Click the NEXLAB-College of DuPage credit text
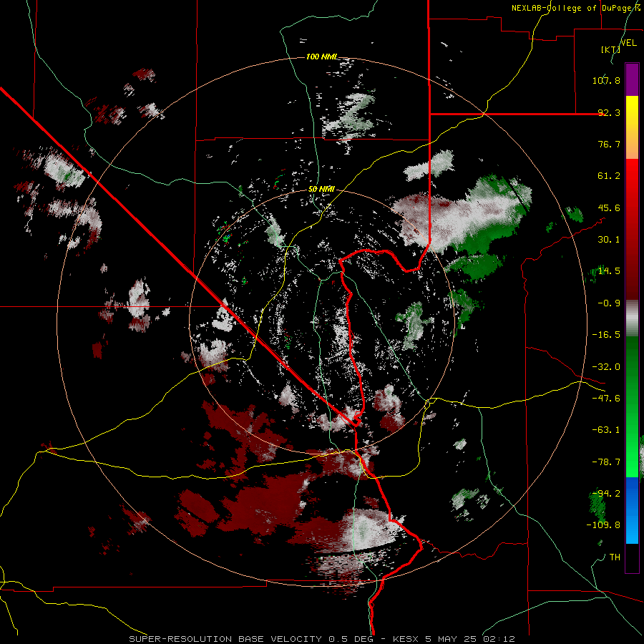The width and height of the screenshot is (644, 644). point(575,8)
